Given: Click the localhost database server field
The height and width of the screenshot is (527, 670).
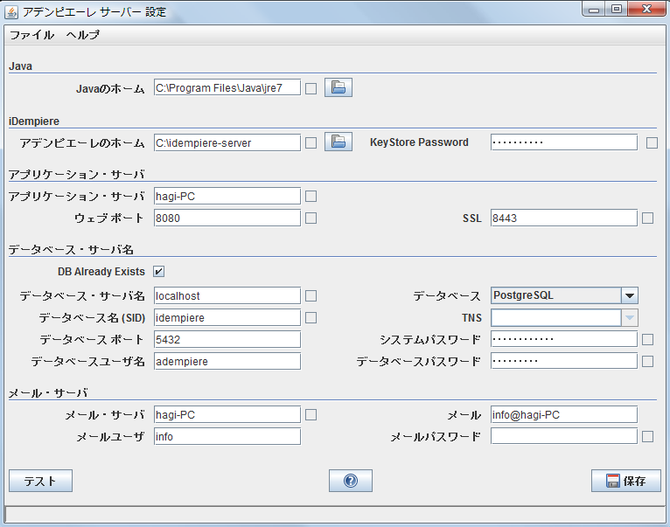Looking at the screenshot, I should (x=227, y=296).
